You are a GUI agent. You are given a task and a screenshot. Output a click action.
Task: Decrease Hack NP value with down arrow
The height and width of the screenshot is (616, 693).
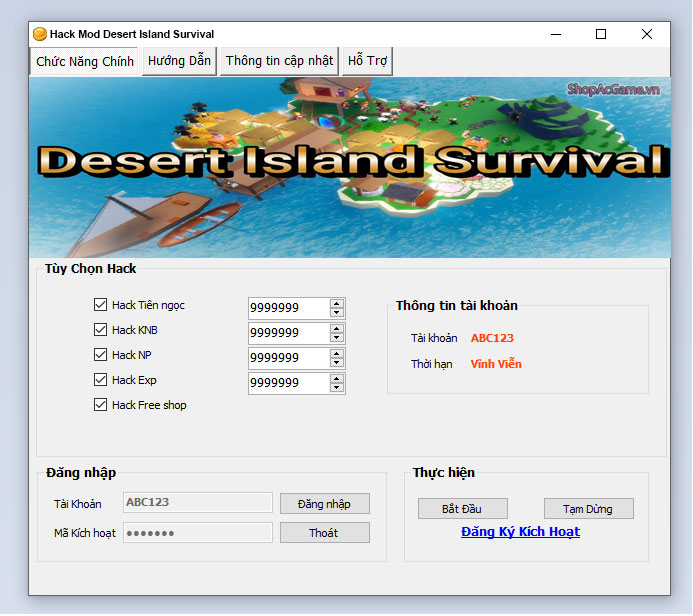point(337,363)
